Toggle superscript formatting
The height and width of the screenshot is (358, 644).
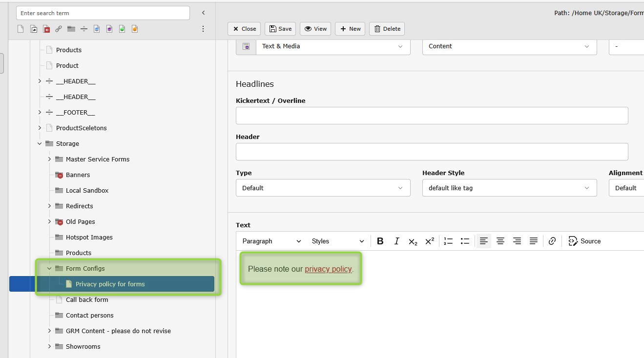click(430, 241)
